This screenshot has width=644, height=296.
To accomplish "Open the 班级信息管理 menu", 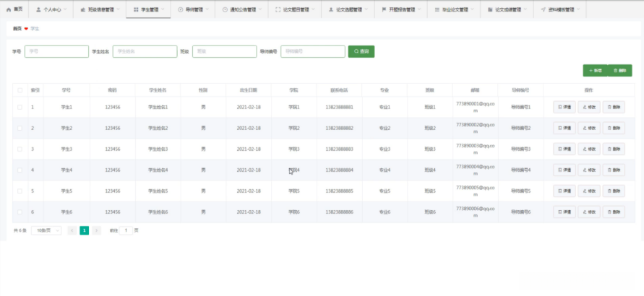I will click(x=100, y=9).
